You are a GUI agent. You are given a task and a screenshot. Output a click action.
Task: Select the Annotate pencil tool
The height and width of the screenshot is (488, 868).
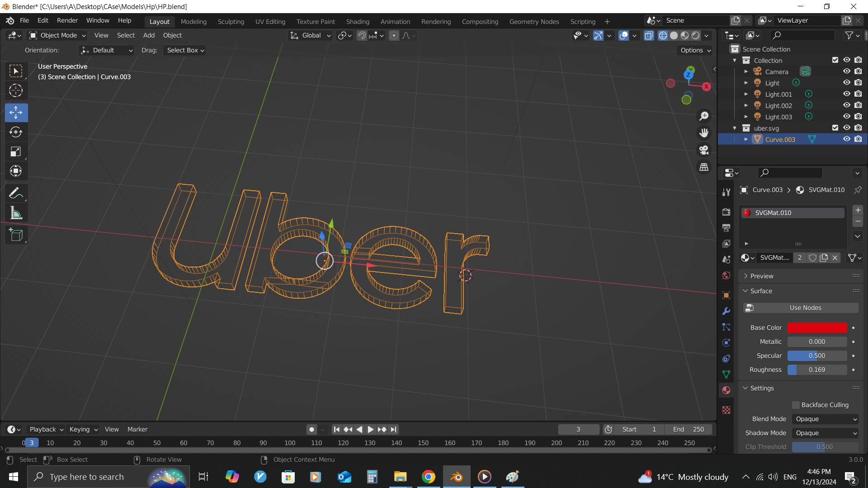point(16,193)
